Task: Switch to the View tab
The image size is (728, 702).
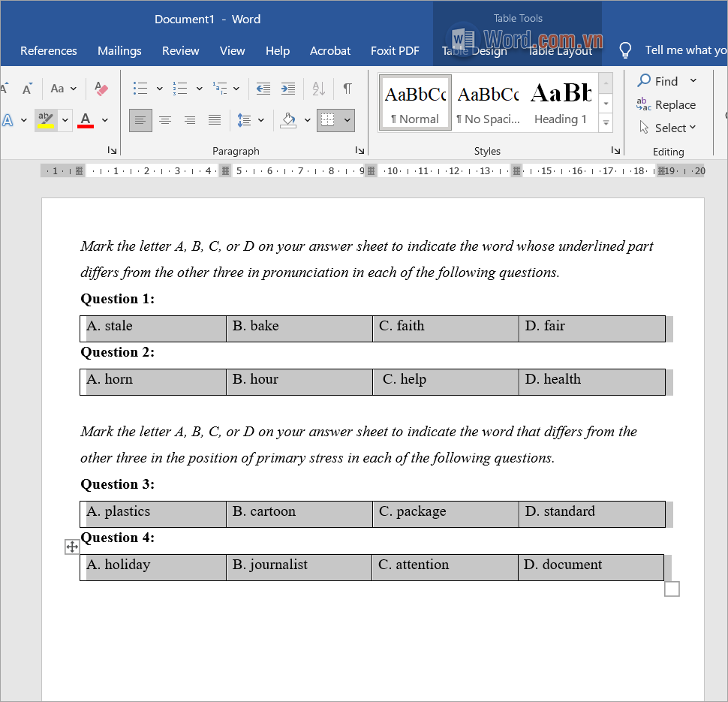Action: (232, 50)
